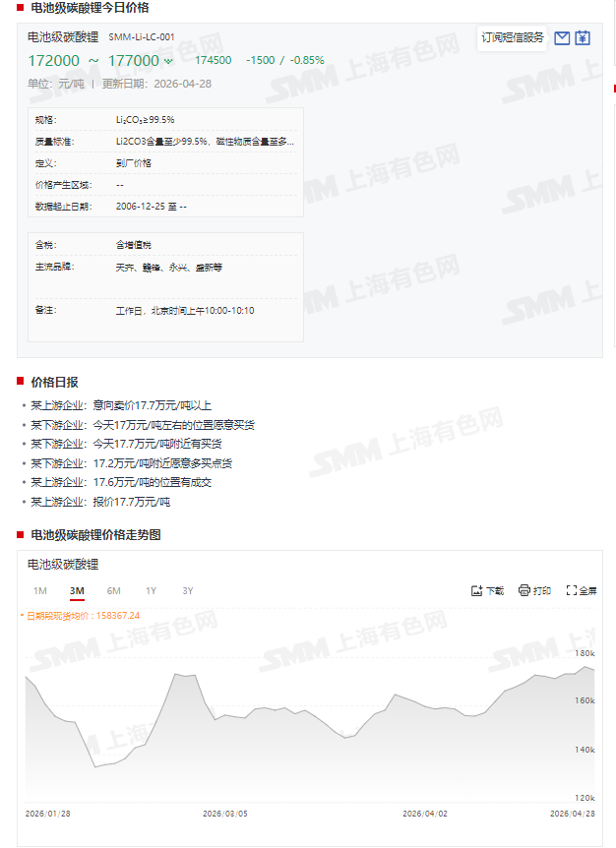Viewport: 616px width, 848px height.
Task: Print the chart using 打印 icon
Action: pyautogui.click(x=534, y=590)
